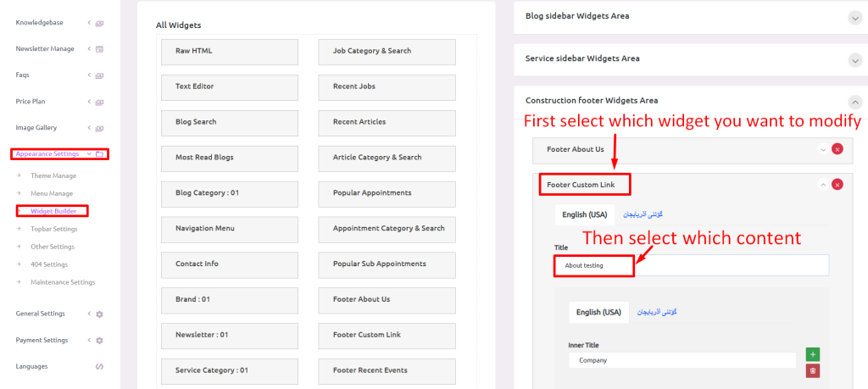Screen dimensions: 868x389
Task: Expand the Footer About Us widget
Action: pyautogui.click(x=823, y=149)
